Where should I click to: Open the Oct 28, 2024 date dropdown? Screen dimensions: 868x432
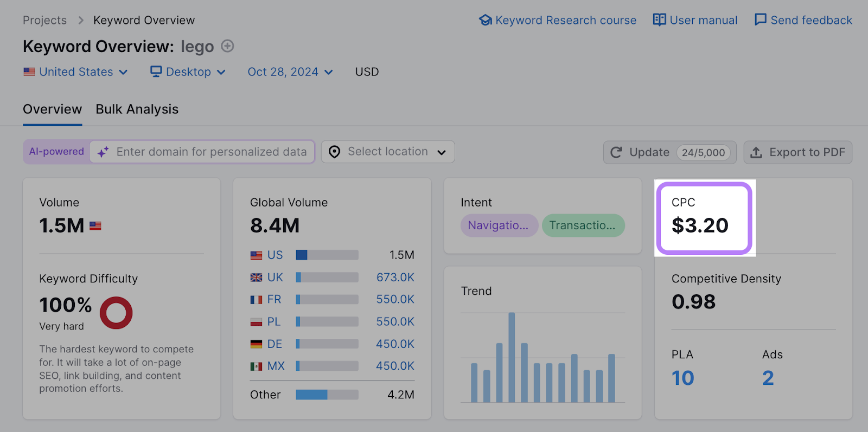[x=290, y=72]
